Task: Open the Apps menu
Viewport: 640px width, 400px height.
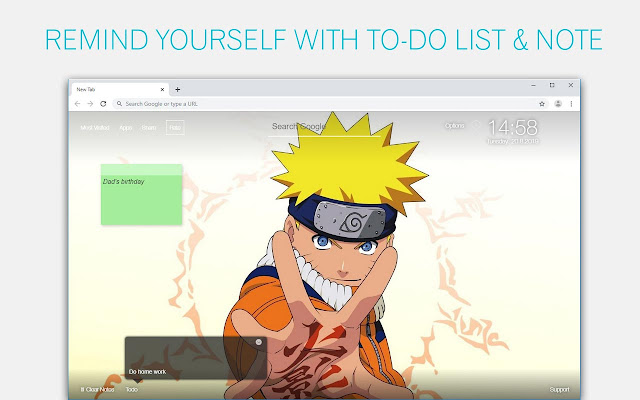Action: (126, 128)
